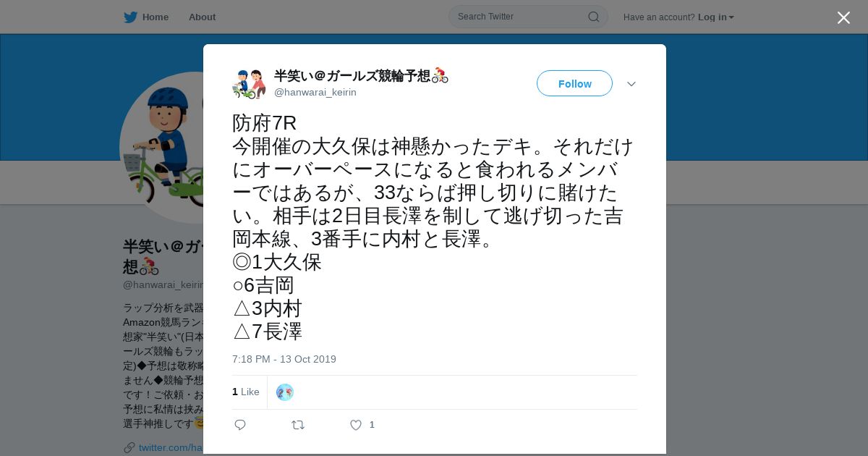
Task: Like the tweet with heart icon
Action: [x=356, y=425]
